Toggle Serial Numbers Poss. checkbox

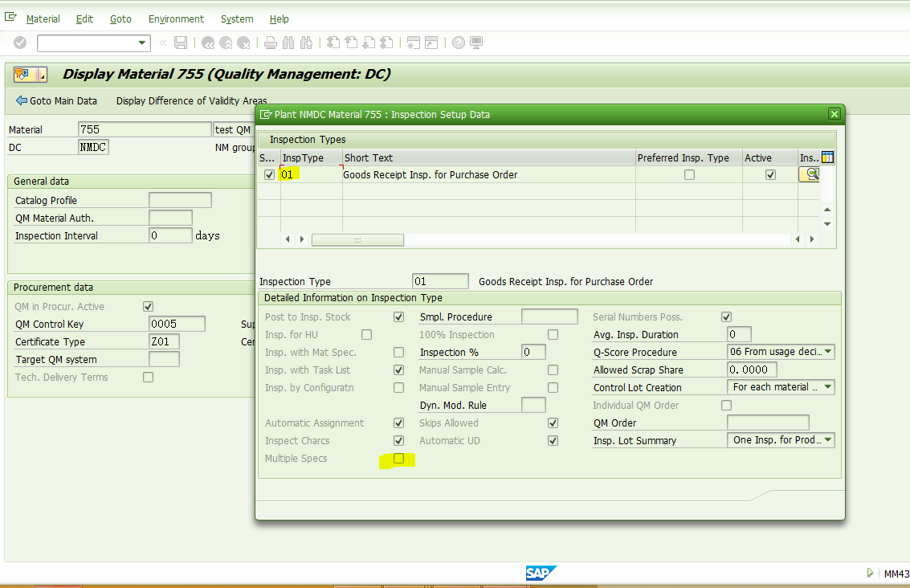tap(727, 317)
